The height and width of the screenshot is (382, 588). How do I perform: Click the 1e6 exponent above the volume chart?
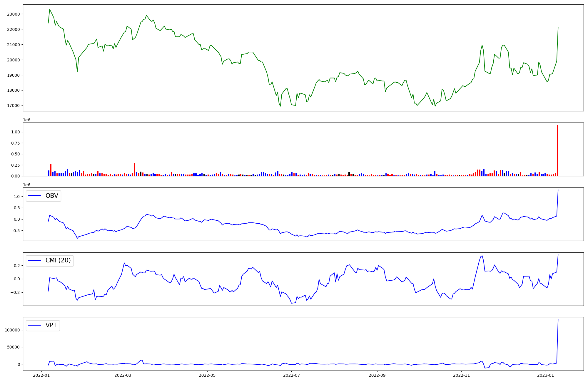(x=27, y=120)
